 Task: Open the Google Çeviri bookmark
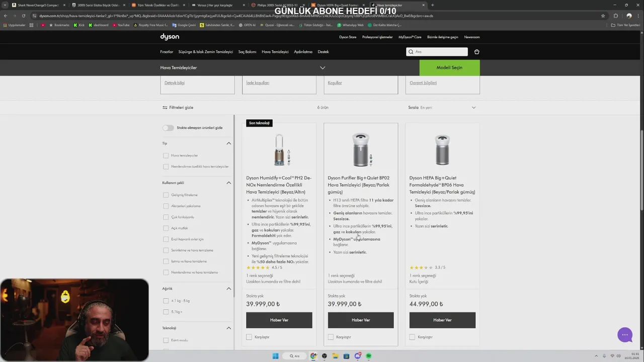[184, 25]
